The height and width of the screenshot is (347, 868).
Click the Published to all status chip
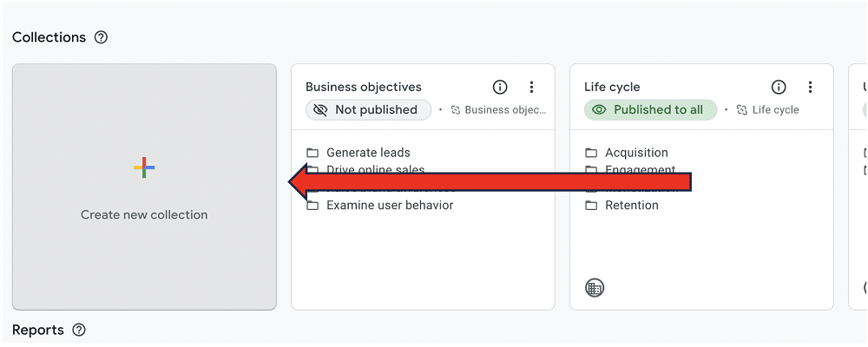[x=650, y=109]
